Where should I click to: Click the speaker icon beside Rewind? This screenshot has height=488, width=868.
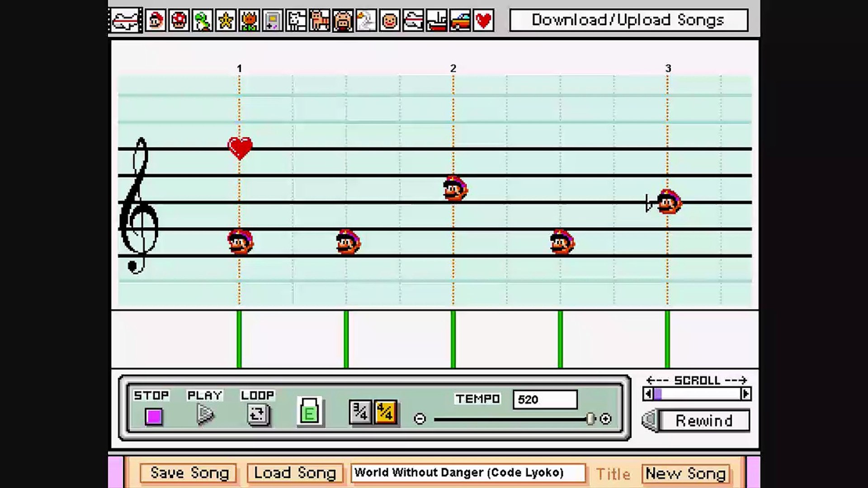click(x=650, y=421)
